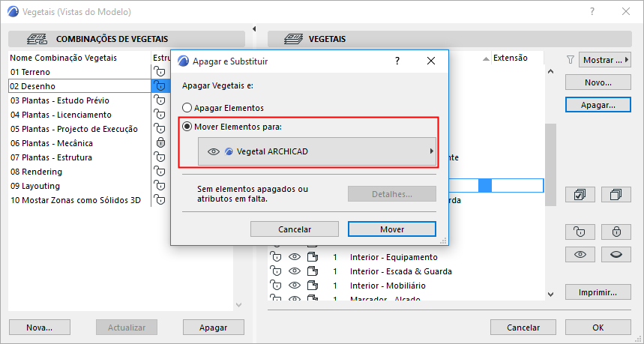Select the Mover Elementos para radio option
The image size is (644, 344).
[187, 126]
